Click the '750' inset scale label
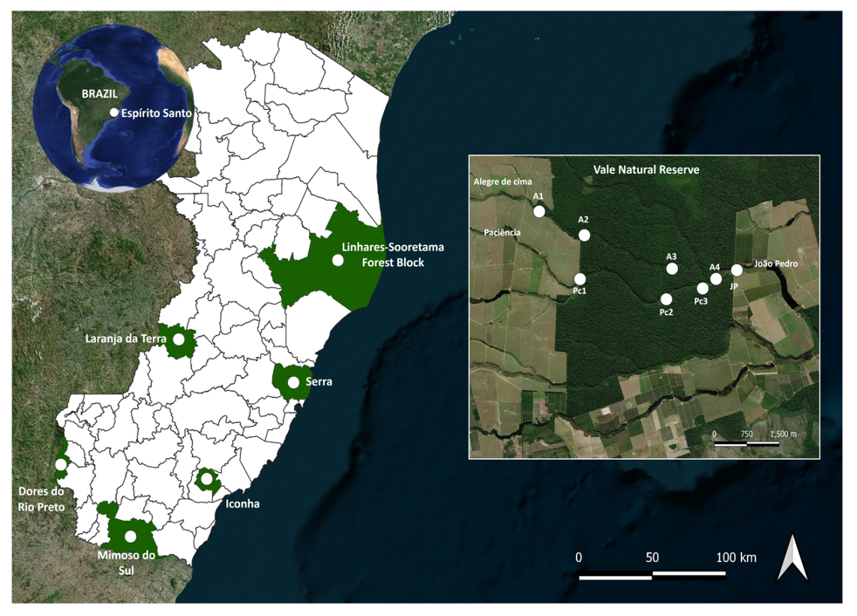 point(746,434)
